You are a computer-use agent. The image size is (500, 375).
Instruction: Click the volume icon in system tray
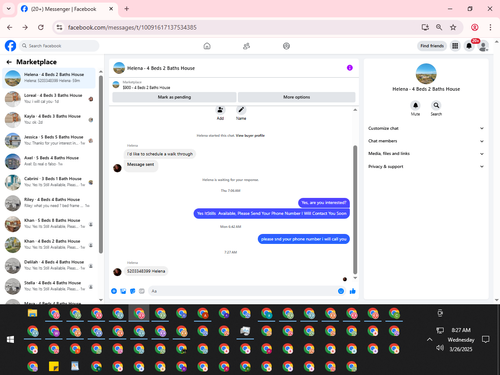[x=440, y=348]
